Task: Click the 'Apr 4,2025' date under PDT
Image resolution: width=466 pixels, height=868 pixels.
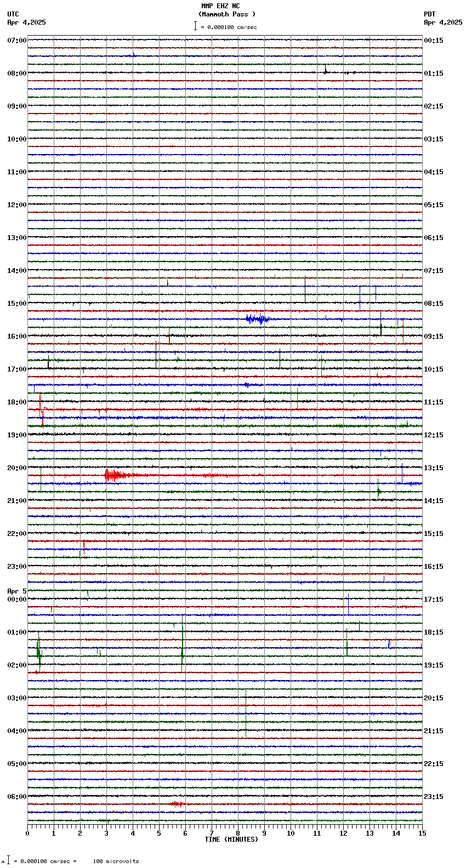Action: (443, 22)
